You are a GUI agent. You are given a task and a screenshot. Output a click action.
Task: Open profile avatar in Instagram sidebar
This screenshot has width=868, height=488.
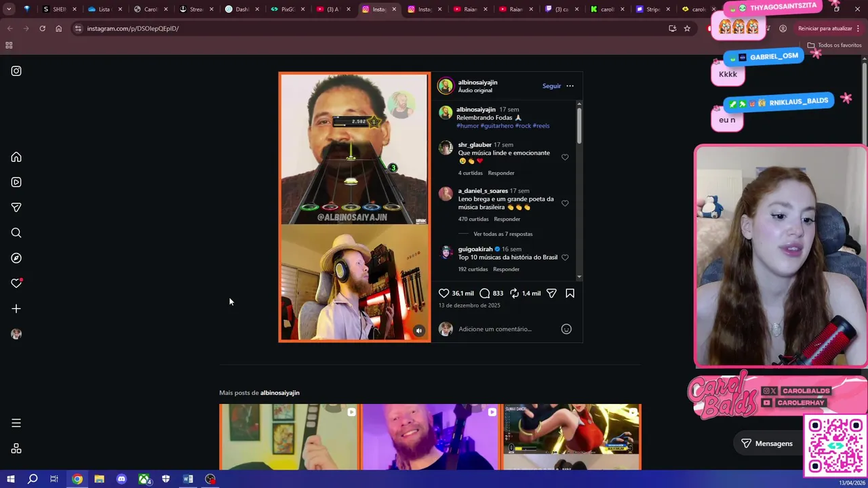tap(16, 334)
